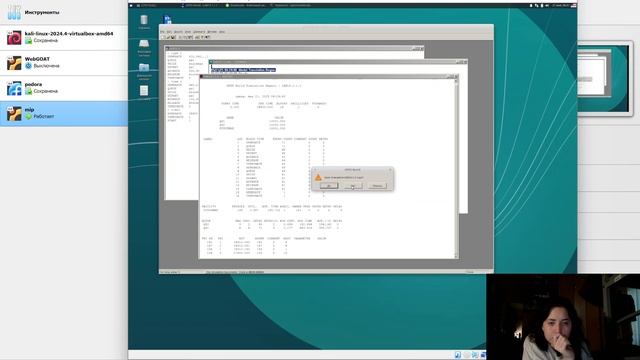640x360 pixels.
Task: Open the trash can desktop icon
Action: 144,21
